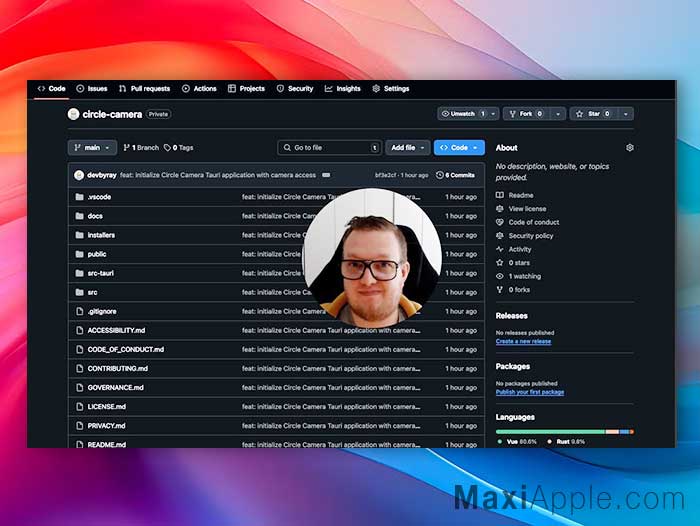Open the Releases heading link
The height and width of the screenshot is (526, 700).
pyautogui.click(x=512, y=316)
